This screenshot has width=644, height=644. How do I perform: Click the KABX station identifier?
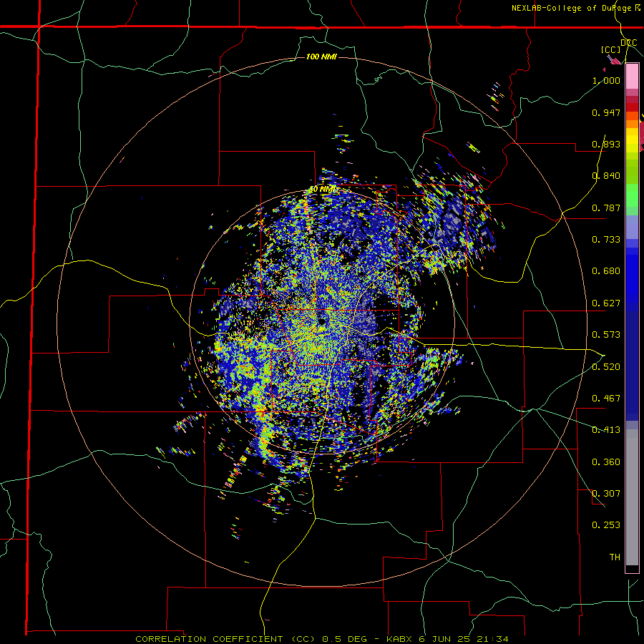pos(399,639)
